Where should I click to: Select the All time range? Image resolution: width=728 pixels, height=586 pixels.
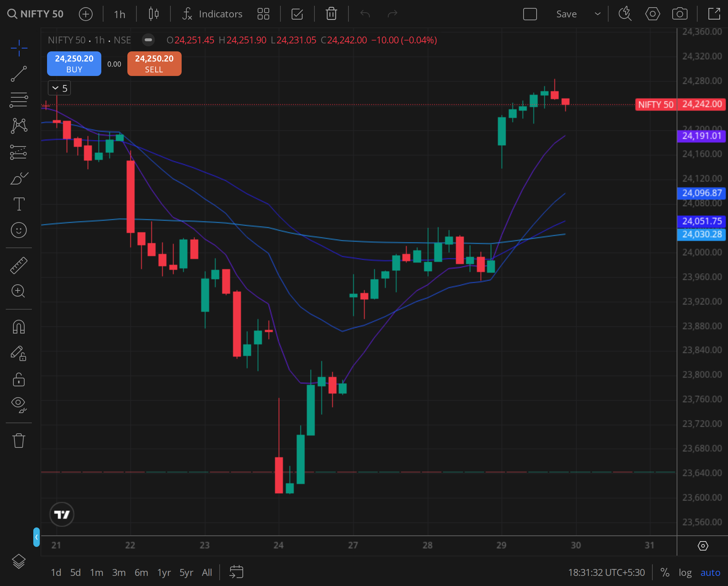tap(207, 572)
